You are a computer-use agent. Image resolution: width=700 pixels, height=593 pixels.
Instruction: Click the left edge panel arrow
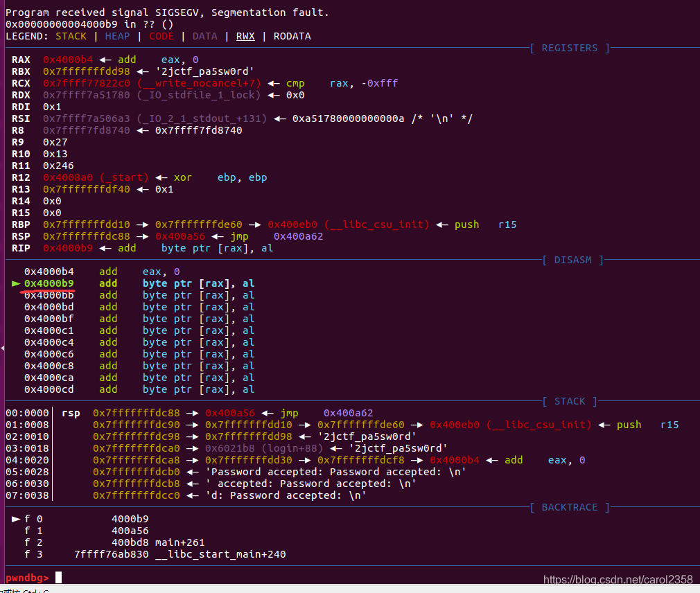tap(3, 346)
